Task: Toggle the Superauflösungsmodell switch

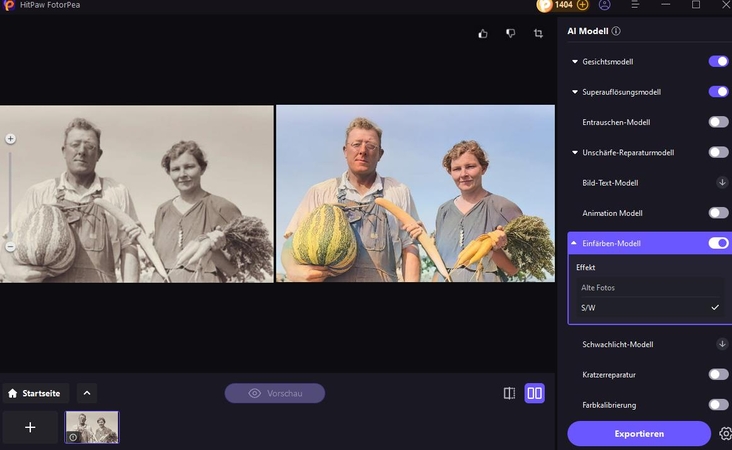Action: click(x=718, y=91)
